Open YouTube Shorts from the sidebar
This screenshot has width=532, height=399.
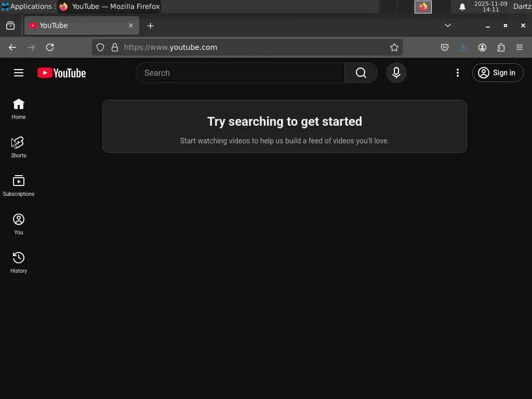click(x=18, y=147)
